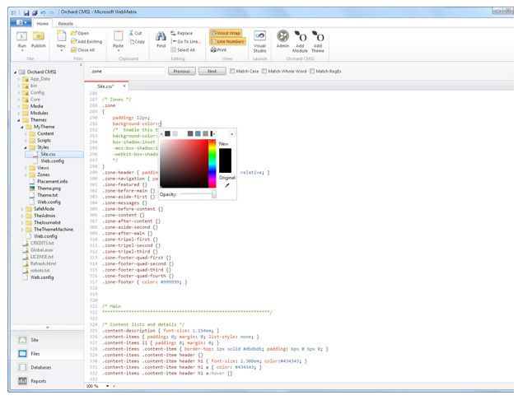This screenshot has height=400, width=532.
Task: Collapse the MyTheme folder
Action: pos(22,127)
